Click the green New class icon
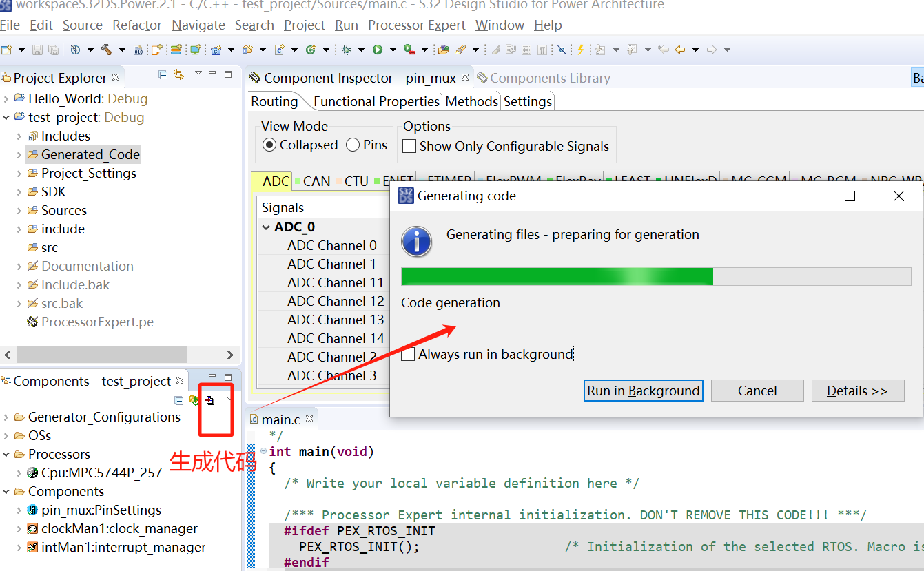Image resolution: width=924 pixels, height=571 pixels. 311,50
